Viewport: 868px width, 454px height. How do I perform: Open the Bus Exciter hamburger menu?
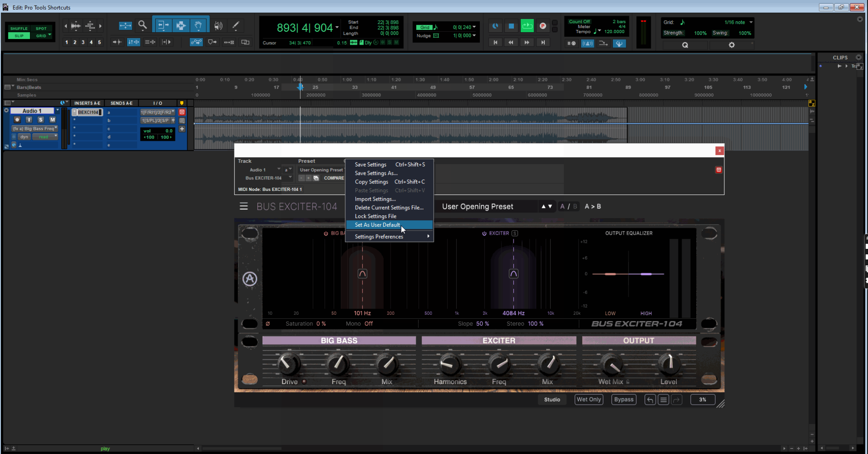pyautogui.click(x=244, y=207)
